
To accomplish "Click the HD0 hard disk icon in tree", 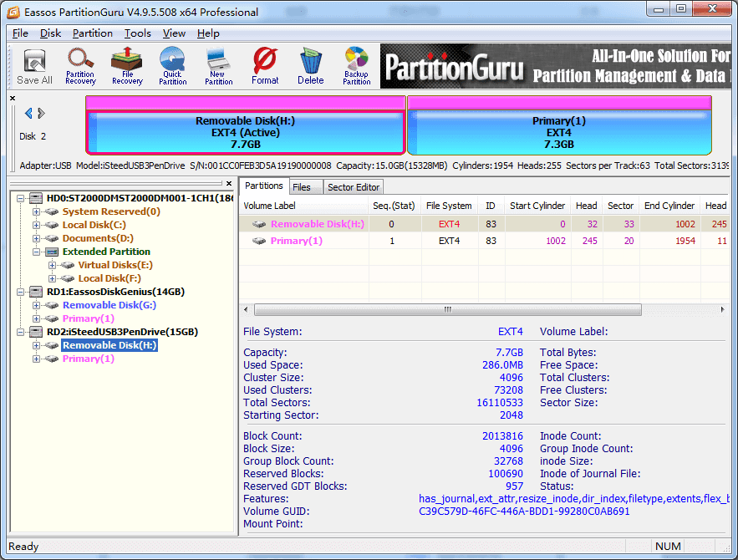I will [x=36, y=198].
